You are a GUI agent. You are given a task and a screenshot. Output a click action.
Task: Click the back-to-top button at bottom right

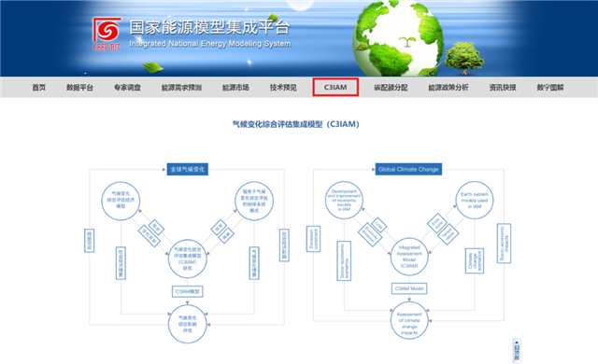(x=517, y=350)
